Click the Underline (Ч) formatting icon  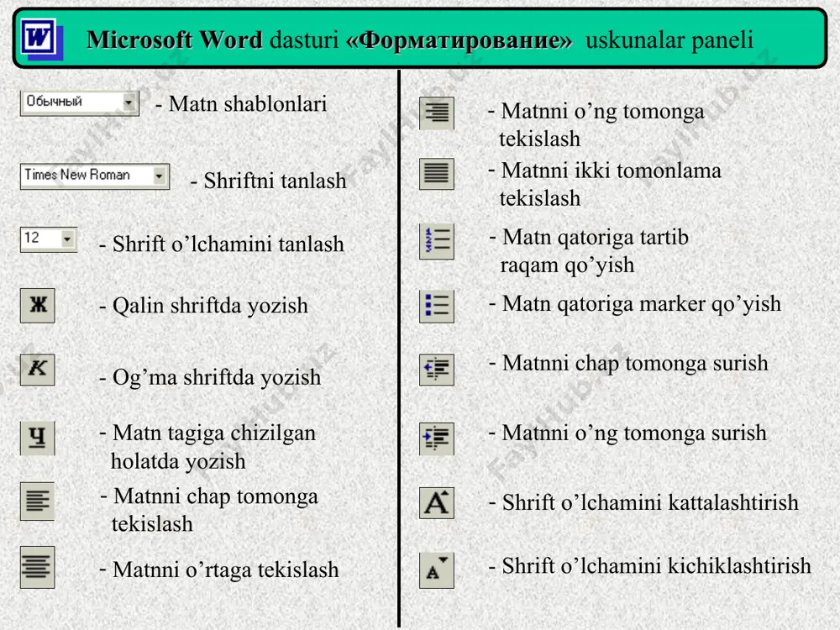pyautogui.click(x=38, y=438)
